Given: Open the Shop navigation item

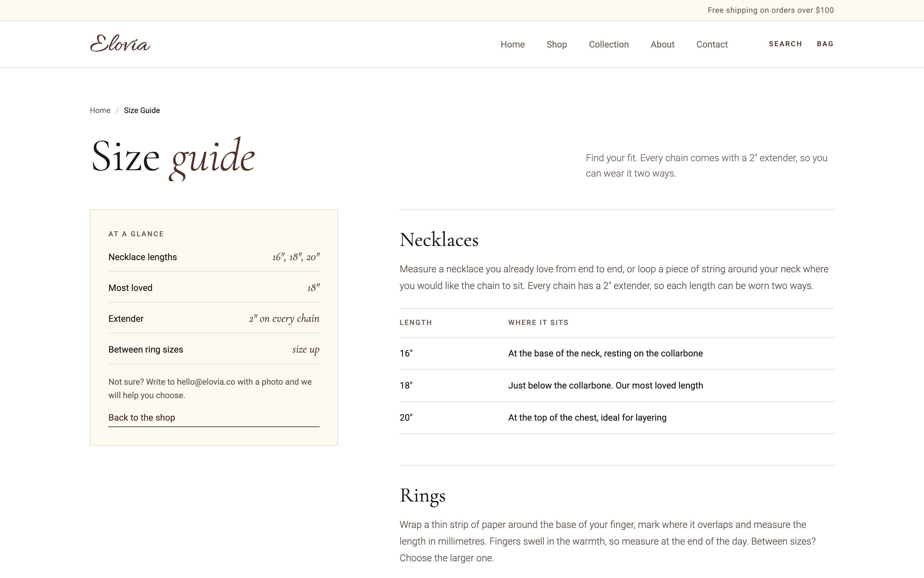Looking at the screenshot, I should coord(556,44).
